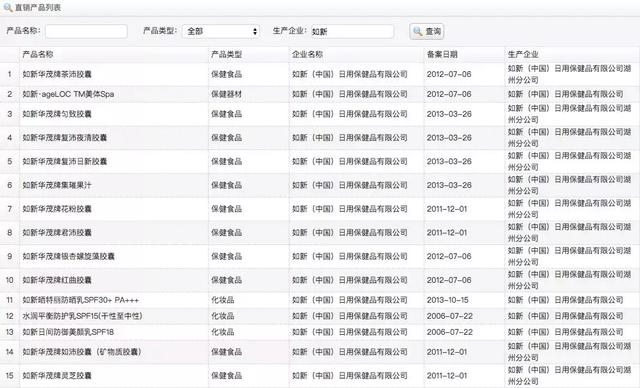Image resolution: width=640 pixels, height=388 pixels.
Task: Select product 如新华茂牌复沛日新胶囊
Action: pos(64,162)
